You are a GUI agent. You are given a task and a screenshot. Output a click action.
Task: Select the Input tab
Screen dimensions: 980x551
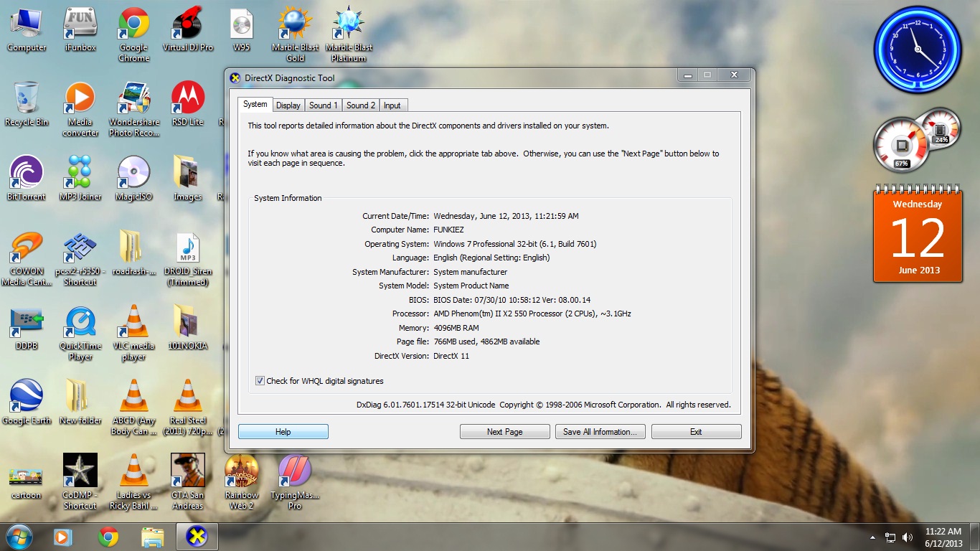[x=392, y=105]
